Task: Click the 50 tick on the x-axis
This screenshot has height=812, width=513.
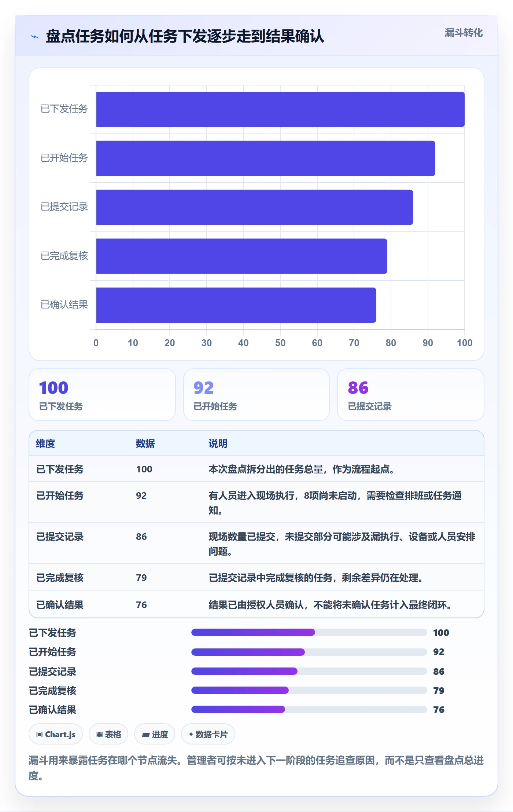Action: coord(280,343)
